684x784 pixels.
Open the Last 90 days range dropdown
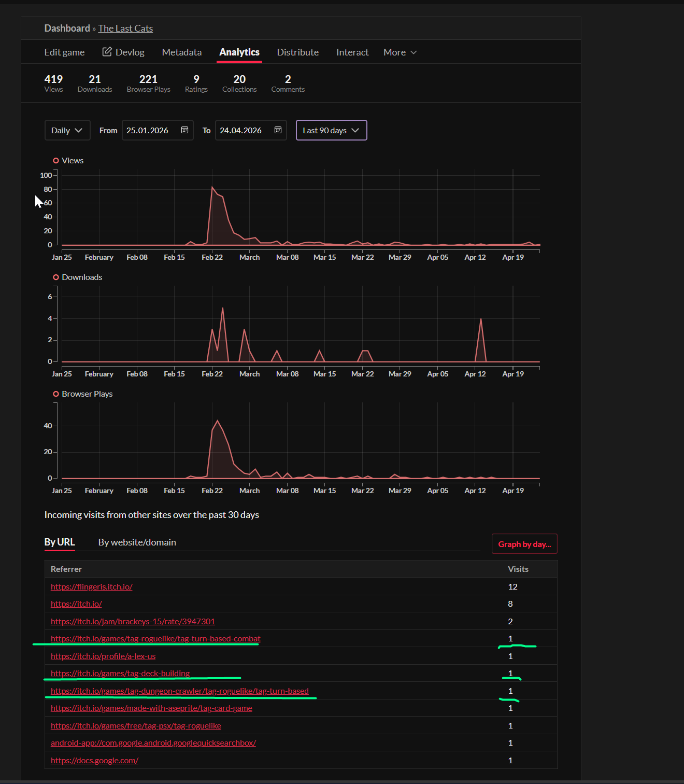point(331,130)
